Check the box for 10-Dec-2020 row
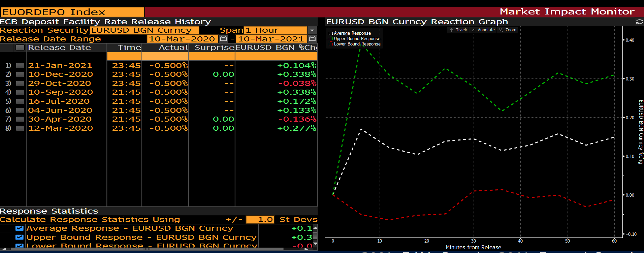 pos(20,74)
